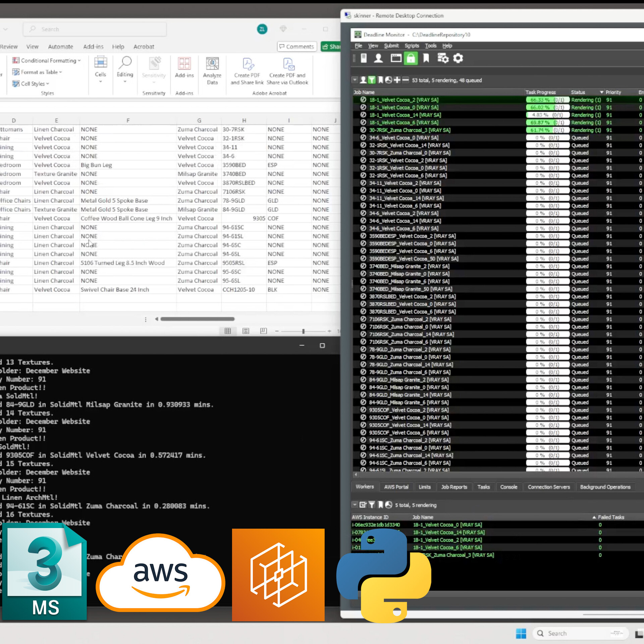
Task: Toggle the user filter icon in the jobs panel
Action: [363, 80]
